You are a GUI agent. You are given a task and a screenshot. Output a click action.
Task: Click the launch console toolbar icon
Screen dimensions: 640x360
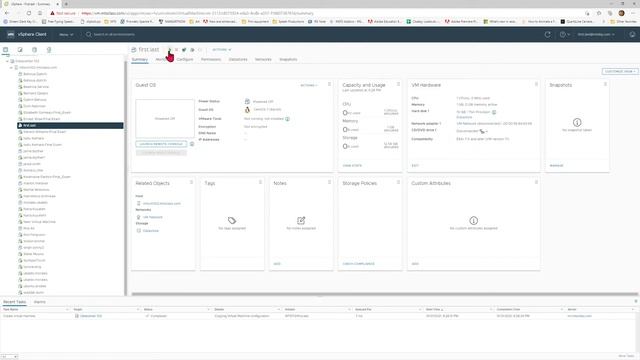[x=184, y=50]
